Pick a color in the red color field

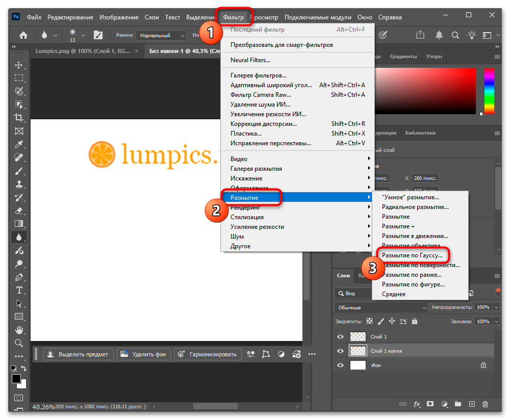425,91
